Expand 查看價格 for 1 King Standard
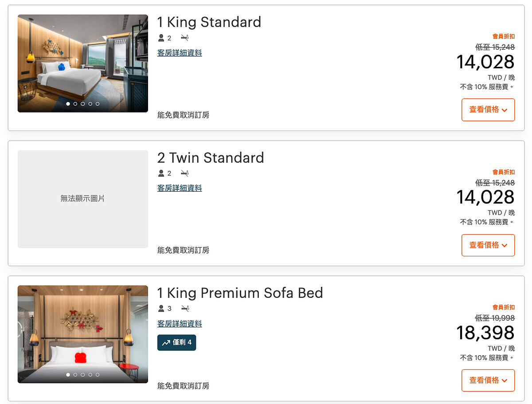The image size is (532, 404). click(x=488, y=110)
